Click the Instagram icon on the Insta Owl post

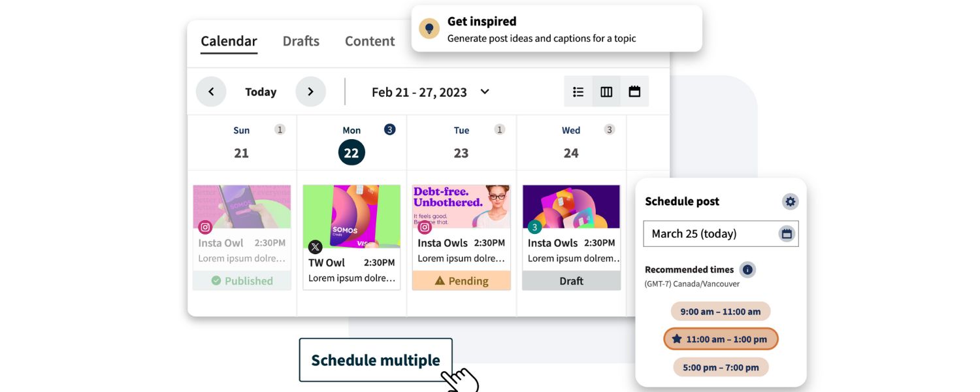point(204,227)
